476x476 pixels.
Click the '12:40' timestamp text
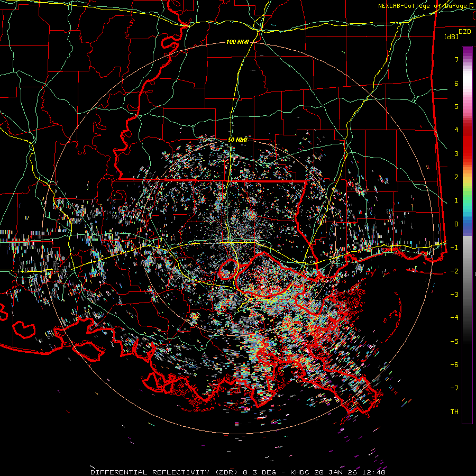coord(373,472)
